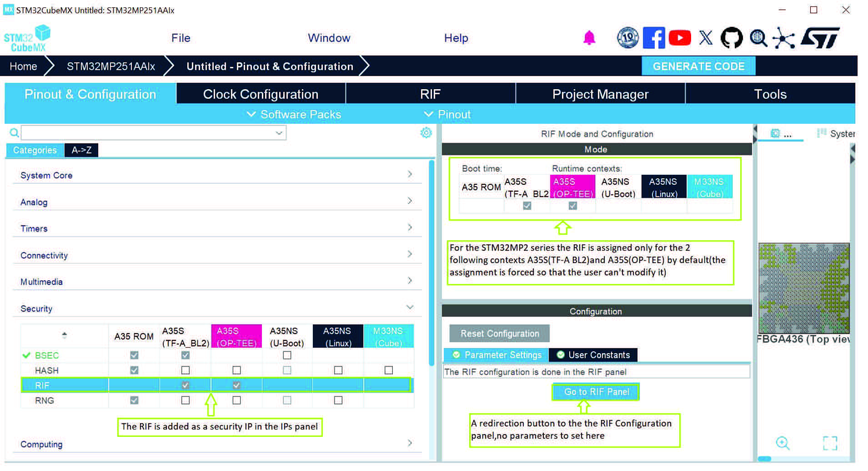Open the notifications bell
Screen dimensions: 868x471
tap(589, 38)
